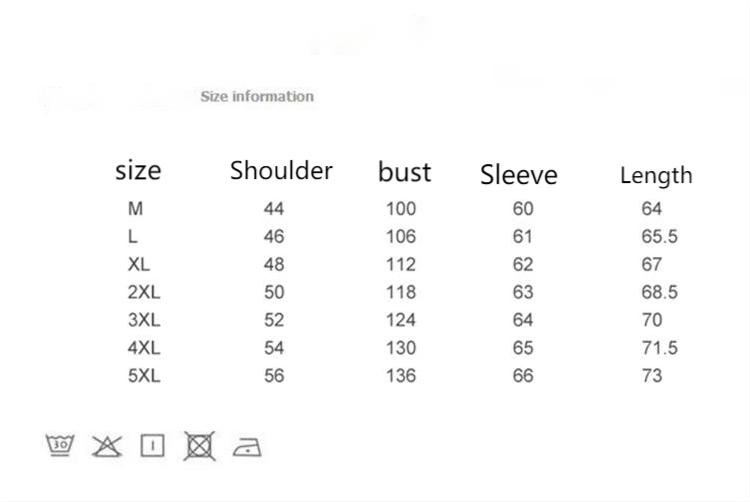Viewport: 750px width, 502px height.
Task: Click the line dry square icon
Action: 152,445
